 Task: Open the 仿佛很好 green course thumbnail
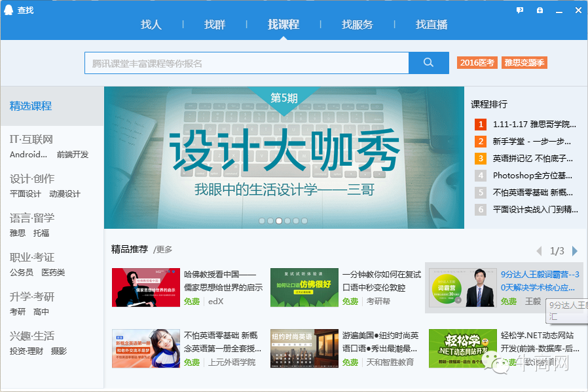point(304,287)
